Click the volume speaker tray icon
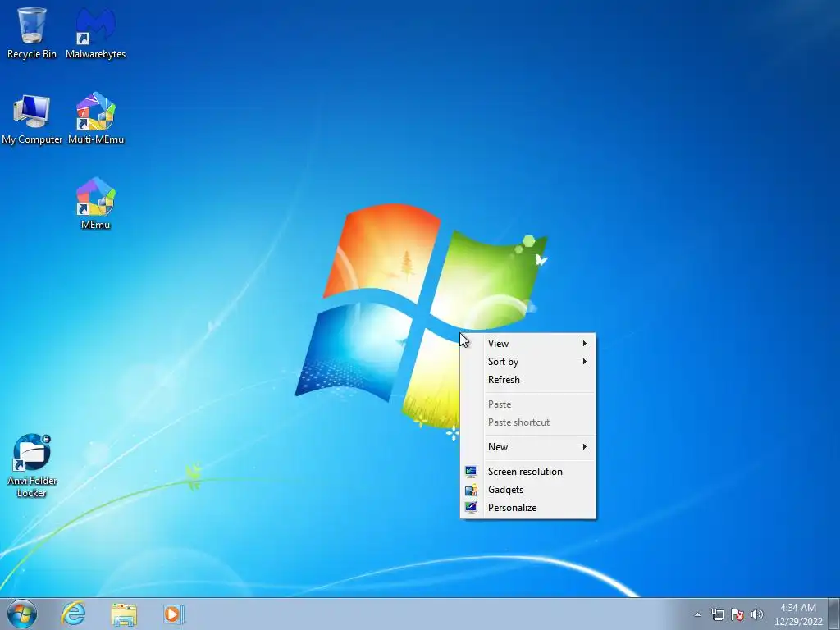Screen dimensions: 840x630 pos(756,614)
